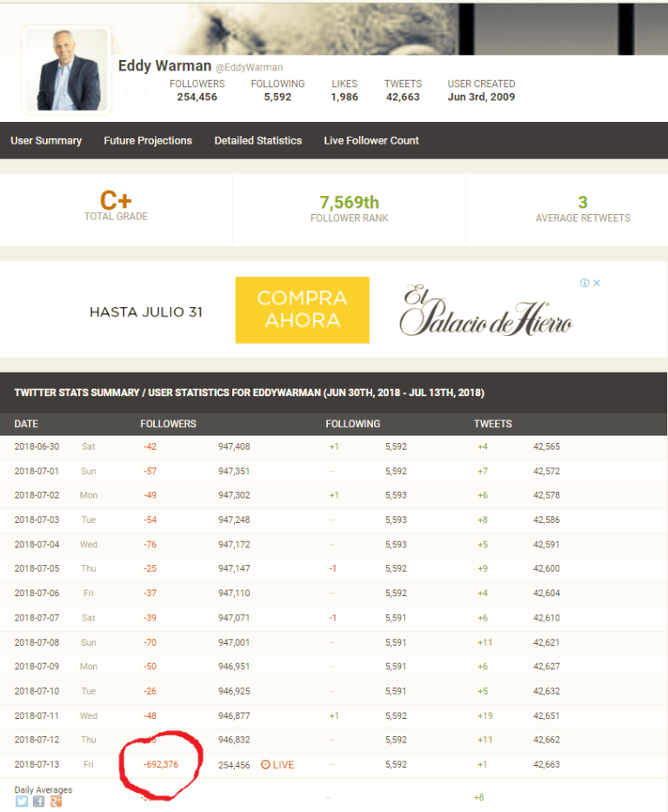The height and width of the screenshot is (812, 668).
Task: Share via the Facebook icon
Action: click(x=38, y=801)
